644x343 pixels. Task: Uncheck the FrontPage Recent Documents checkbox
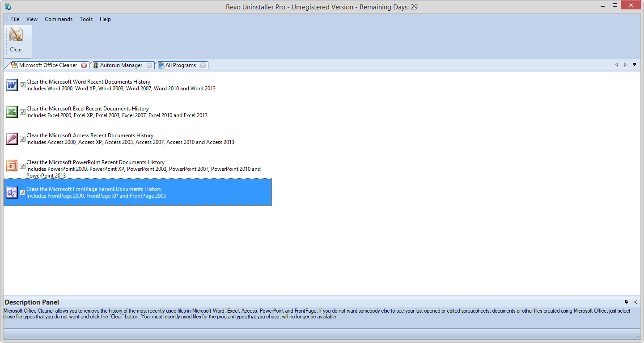(x=22, y=192)
